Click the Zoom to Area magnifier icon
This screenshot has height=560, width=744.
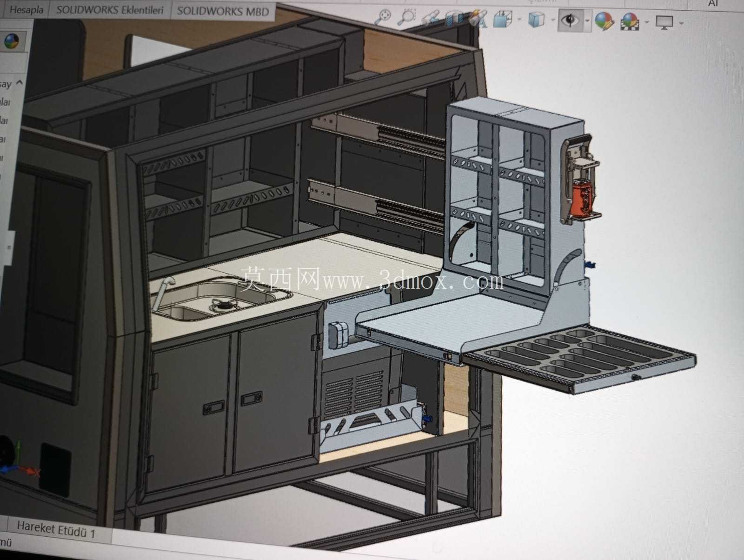(x=407, y=17)
